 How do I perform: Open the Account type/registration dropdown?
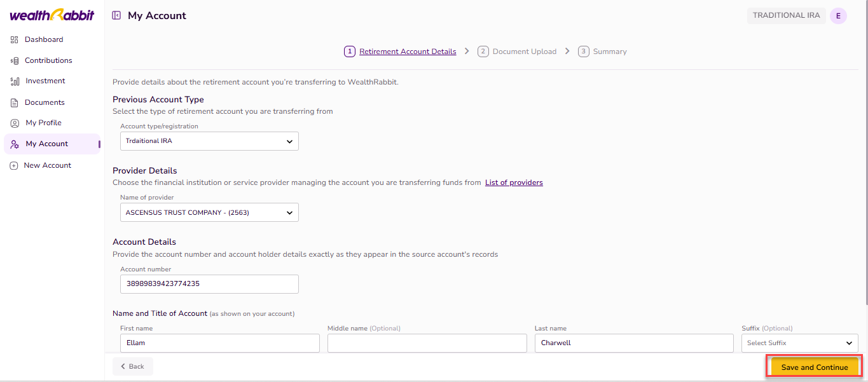pos(209,141)
